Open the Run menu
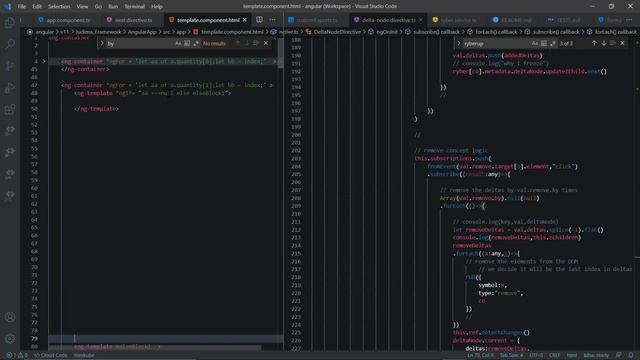The height and width of the screenshot is (360, 640). click(x=113, y=7)
